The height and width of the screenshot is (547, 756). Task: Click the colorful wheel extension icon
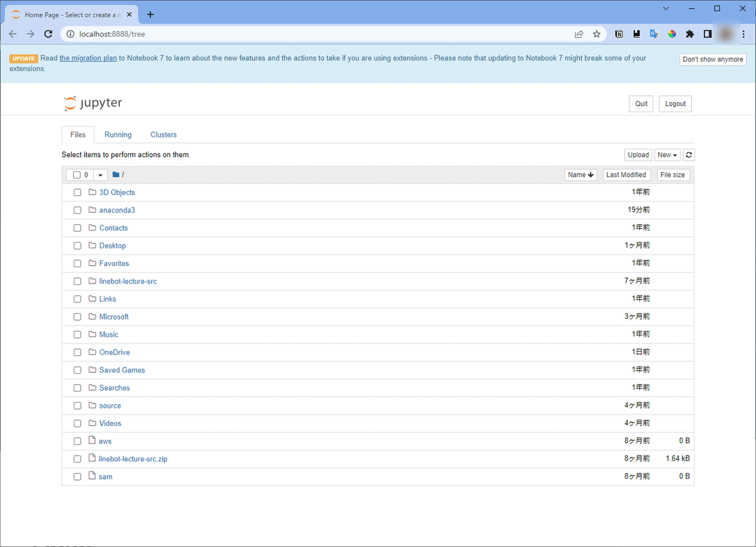click(x=672, y=34)
